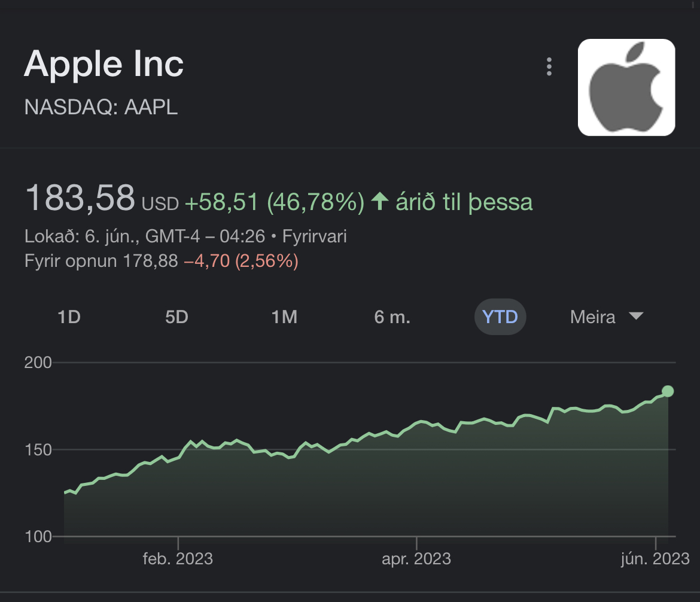Select the 1D time range tab
Image resolution: width=700 pixels, height=602 pixels.
click(x=69, y=317)
